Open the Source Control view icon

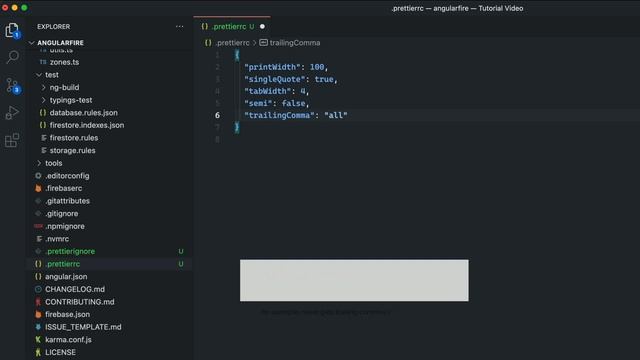12,85
